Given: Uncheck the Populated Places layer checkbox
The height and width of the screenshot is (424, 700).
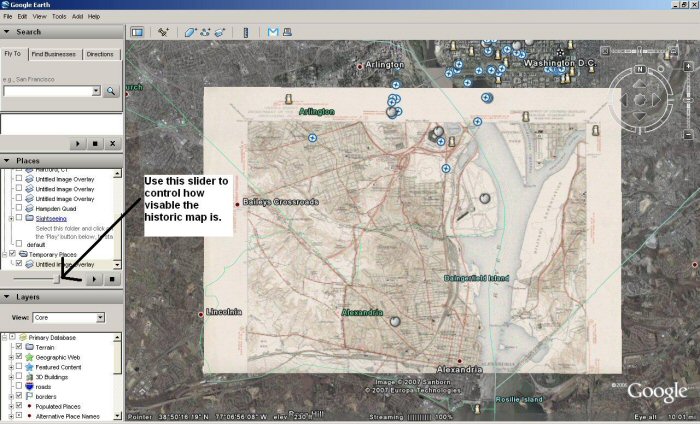Looking at the screenshot, I should point(19,406).
